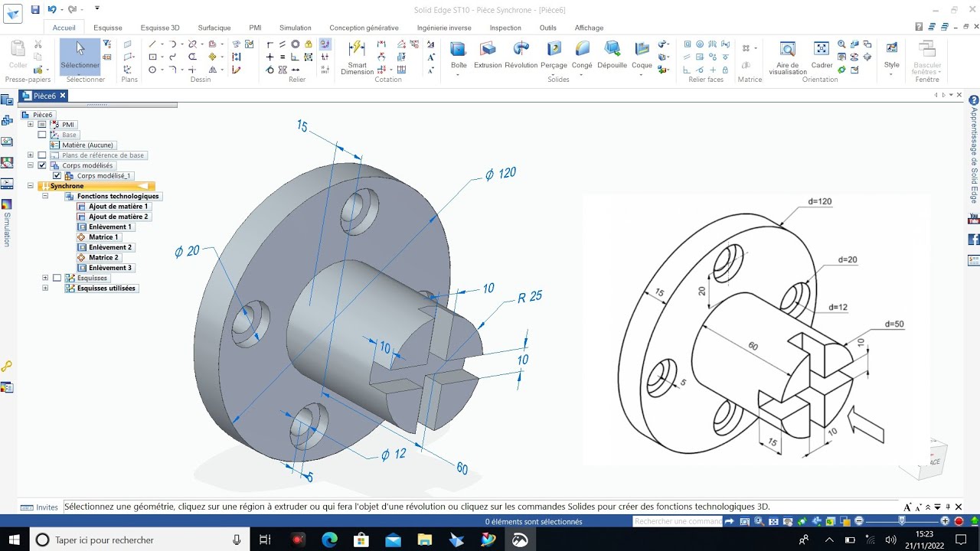The image size is (980, 551).
Task: Open the Style dropdown arrow
Action: [x=892, y=74]
